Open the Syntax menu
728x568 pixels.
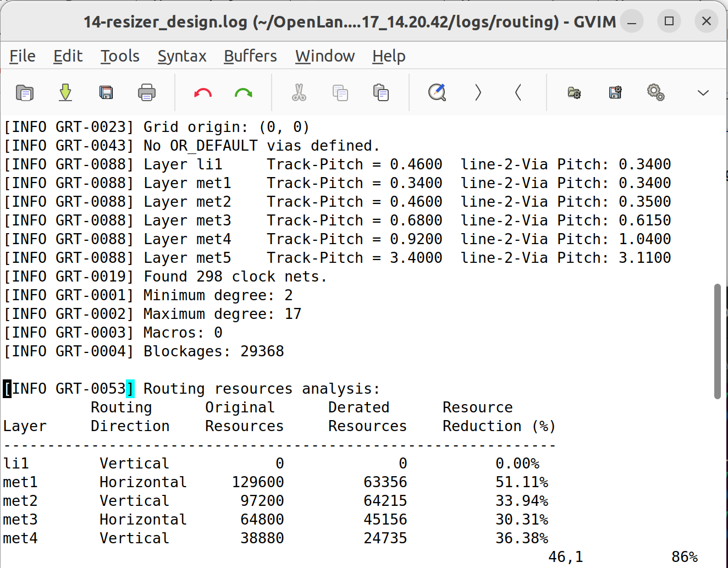(x=182, y=56)
